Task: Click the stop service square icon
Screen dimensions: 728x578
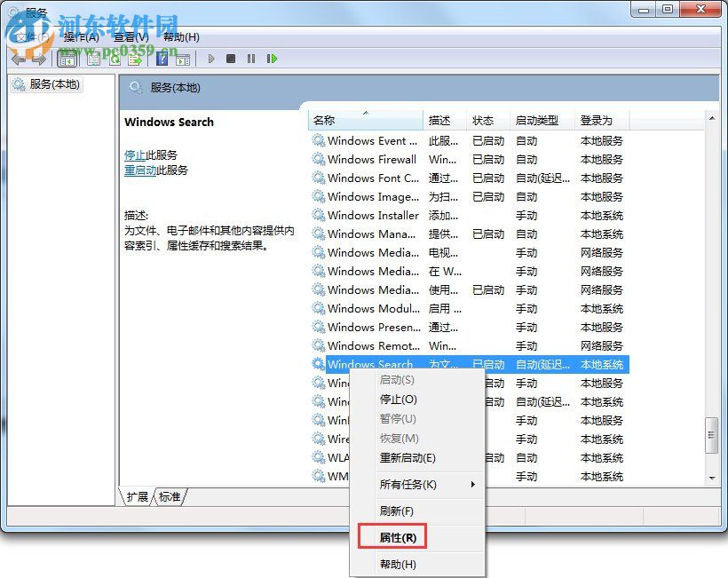Action: (x=232, y=59)
